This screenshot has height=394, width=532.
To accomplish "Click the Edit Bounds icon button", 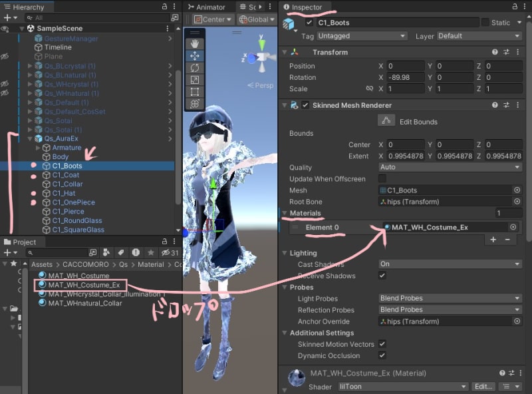I will 386,121.
